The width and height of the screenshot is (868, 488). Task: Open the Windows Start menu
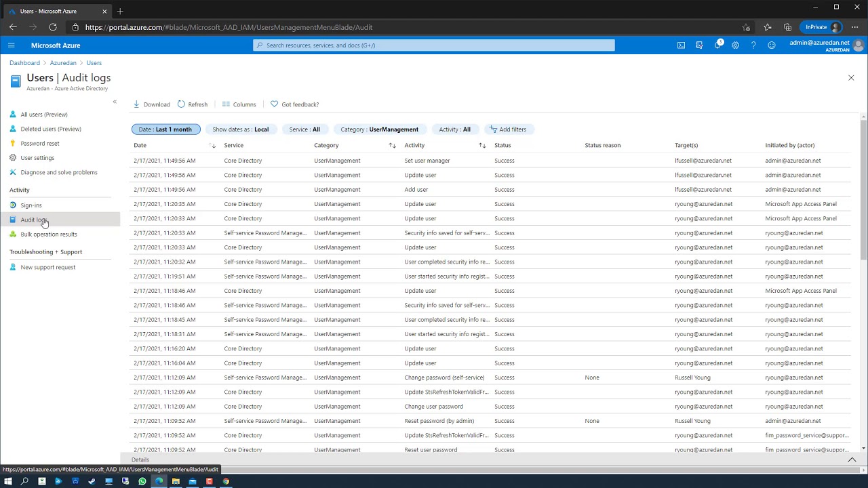tap(8, 481)
